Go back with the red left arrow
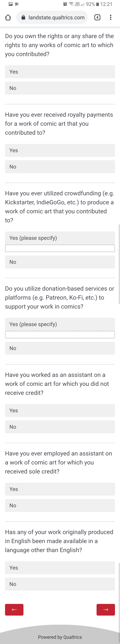120x644 pixels. (x=14, y=610)
